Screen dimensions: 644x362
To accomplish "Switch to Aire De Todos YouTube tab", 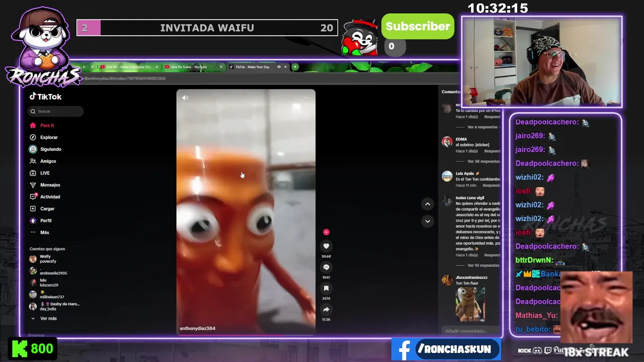I will pyautogui.click(x=189, y=67).
